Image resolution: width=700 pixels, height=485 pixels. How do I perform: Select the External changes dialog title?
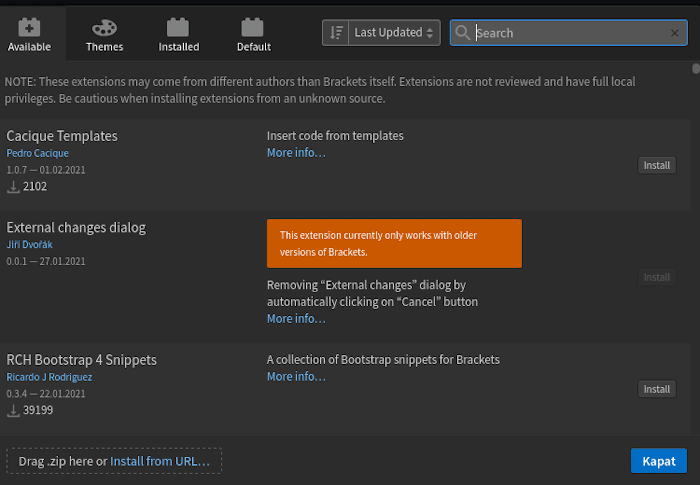tap(76, 228)
